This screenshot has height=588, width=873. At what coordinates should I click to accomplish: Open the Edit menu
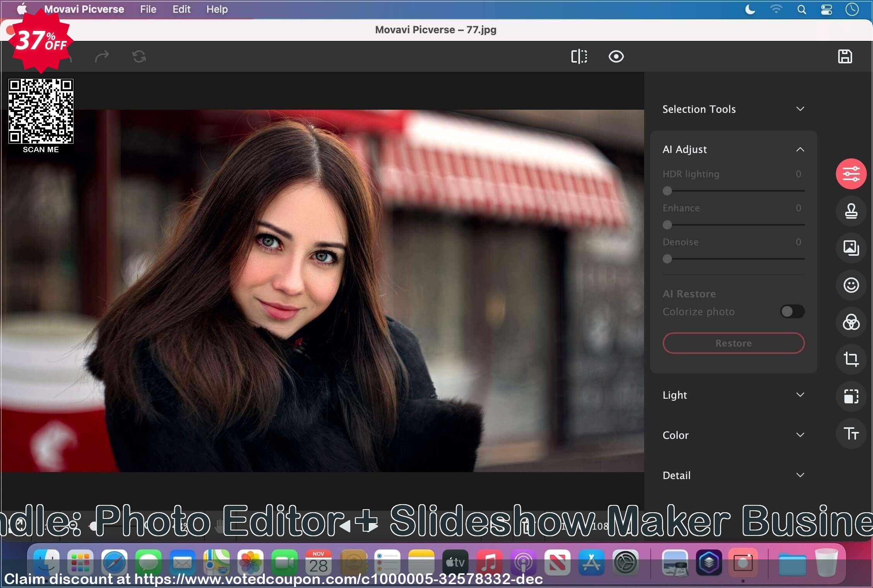180,9
